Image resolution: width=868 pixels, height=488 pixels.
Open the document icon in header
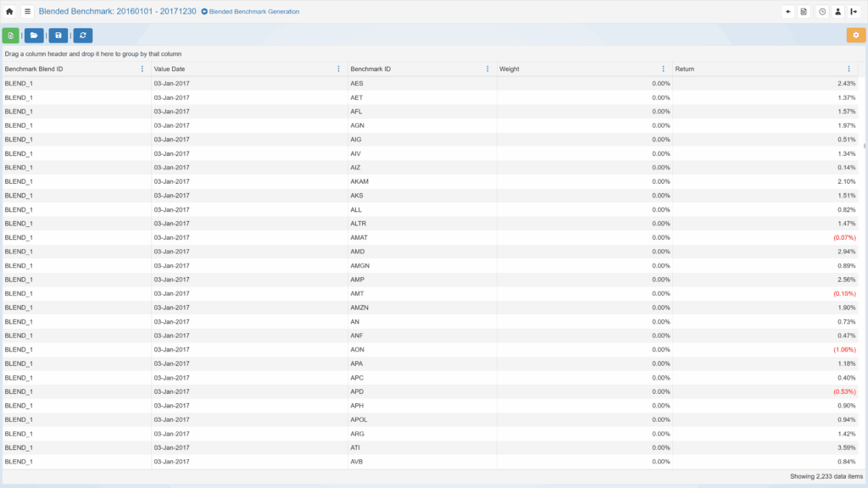click(804, 12)
